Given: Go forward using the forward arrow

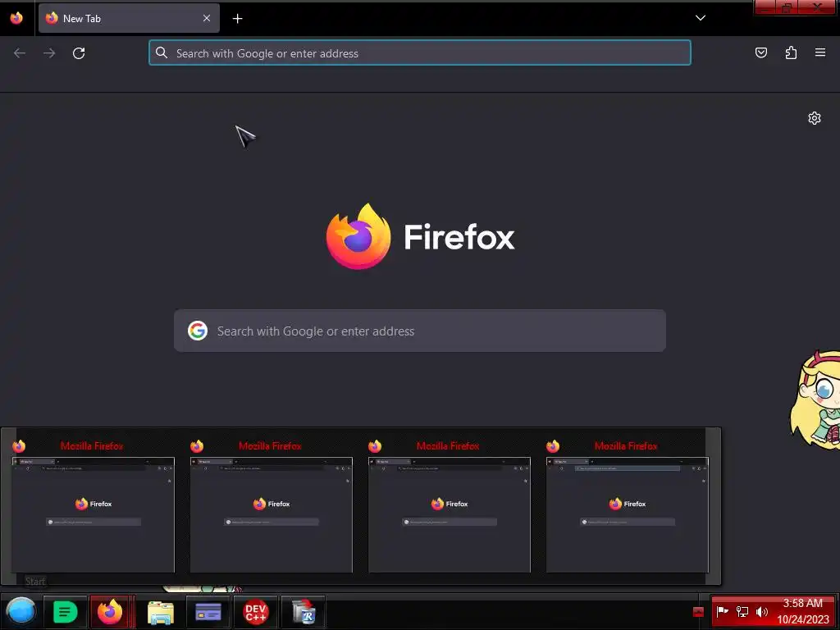Looking at the screenshot, I should point(49,53).
